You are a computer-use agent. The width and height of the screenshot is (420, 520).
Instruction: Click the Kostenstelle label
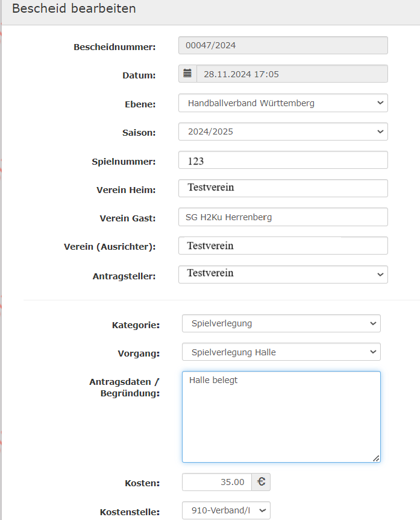[x=129, y=512]
